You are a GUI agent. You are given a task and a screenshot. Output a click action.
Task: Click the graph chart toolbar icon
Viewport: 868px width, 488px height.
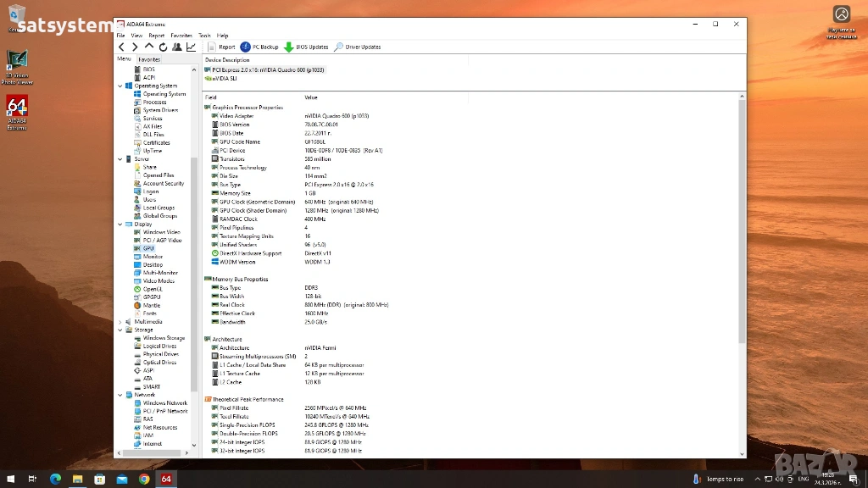click(191, 47)
